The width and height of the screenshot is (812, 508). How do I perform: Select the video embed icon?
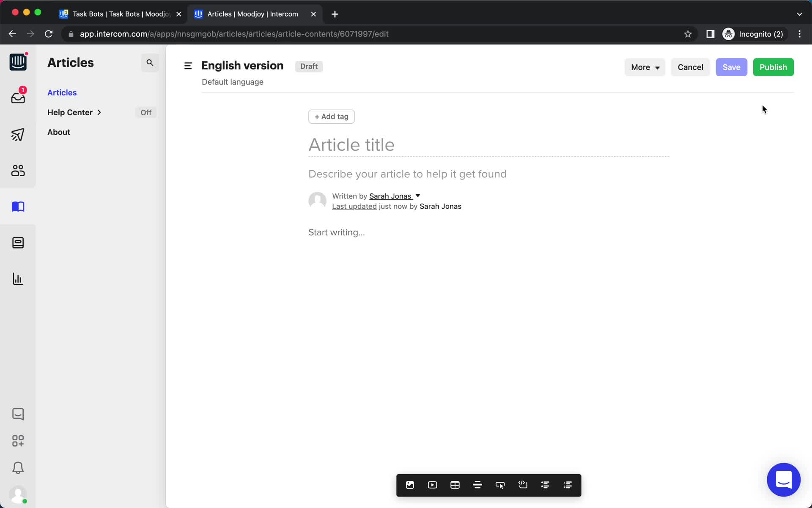coord(433,485)
